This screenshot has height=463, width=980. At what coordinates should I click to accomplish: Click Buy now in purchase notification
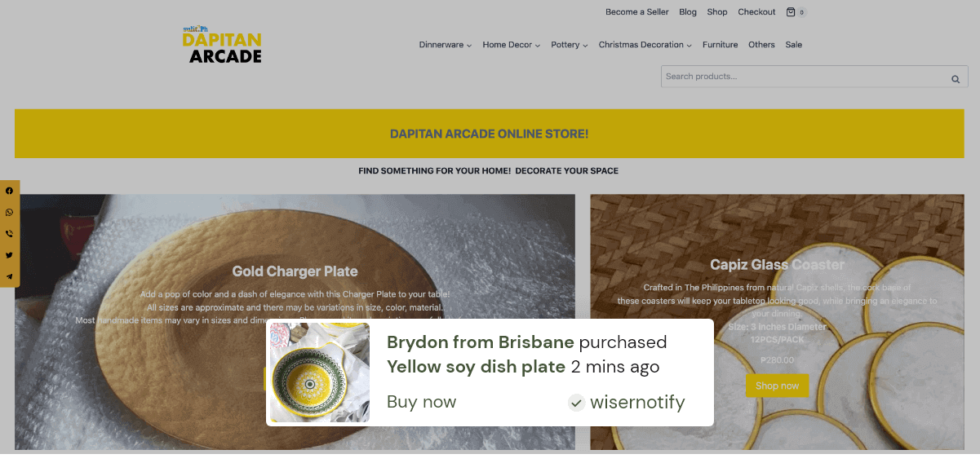422,402
